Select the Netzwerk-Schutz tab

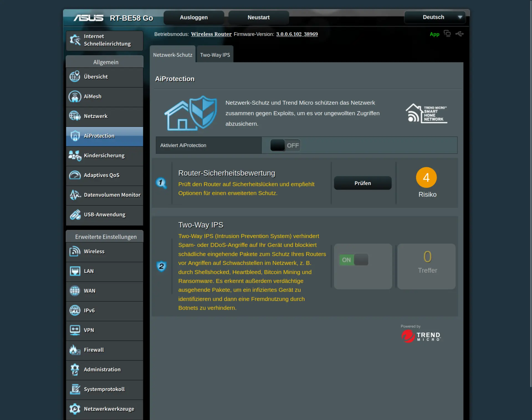tap(172, 55)
